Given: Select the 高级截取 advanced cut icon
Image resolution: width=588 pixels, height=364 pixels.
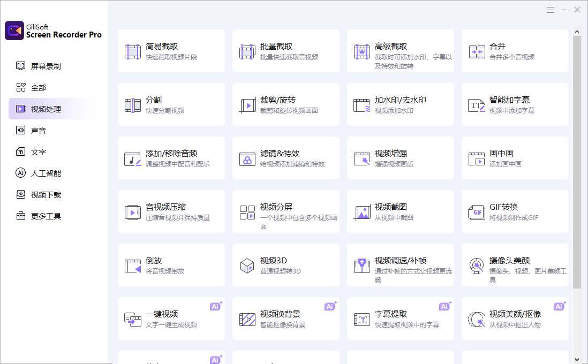Looking at the screenshot, I should (x=362, y=52).
